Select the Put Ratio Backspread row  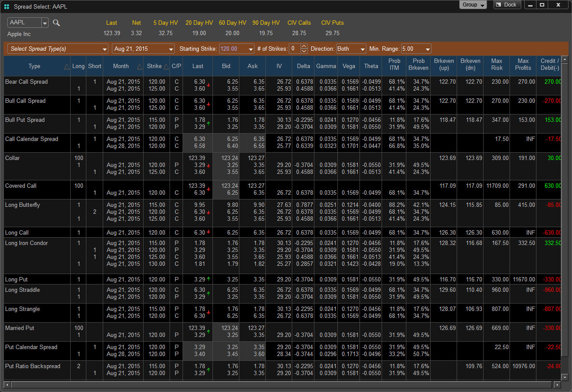[x=282, y=370]
